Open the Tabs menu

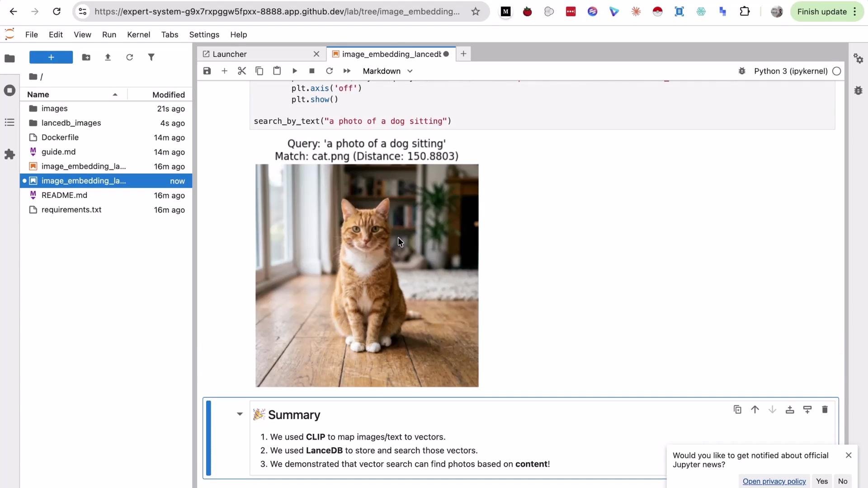click(170, 35)
